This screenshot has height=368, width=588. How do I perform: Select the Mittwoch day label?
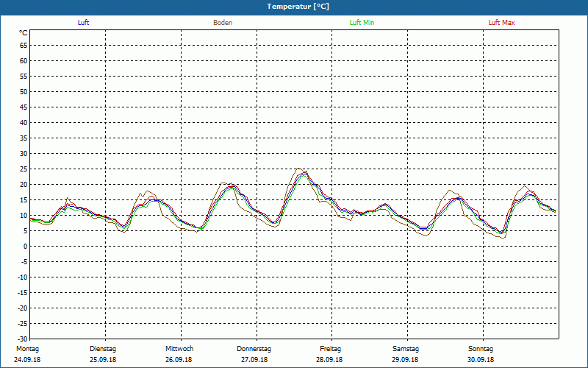point(179,349)
